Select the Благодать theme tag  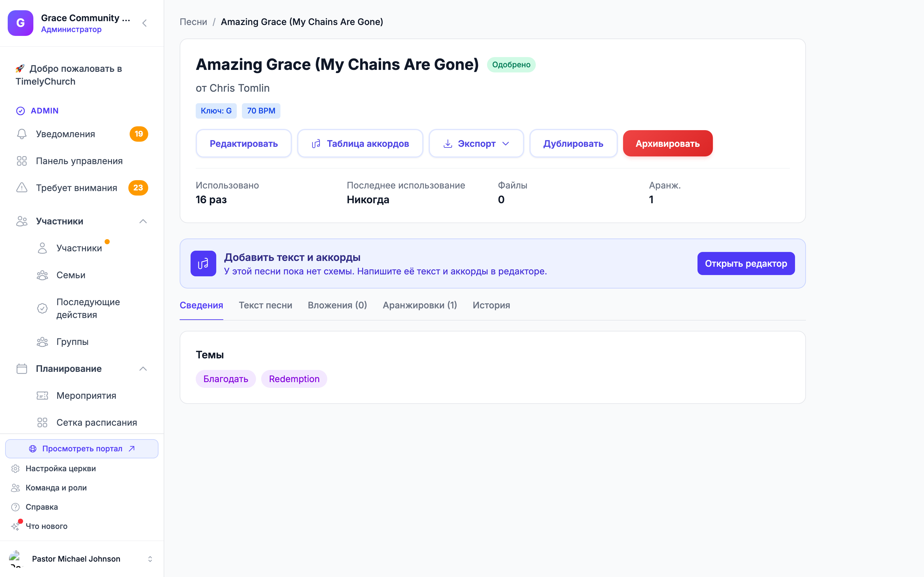point(226,379)
